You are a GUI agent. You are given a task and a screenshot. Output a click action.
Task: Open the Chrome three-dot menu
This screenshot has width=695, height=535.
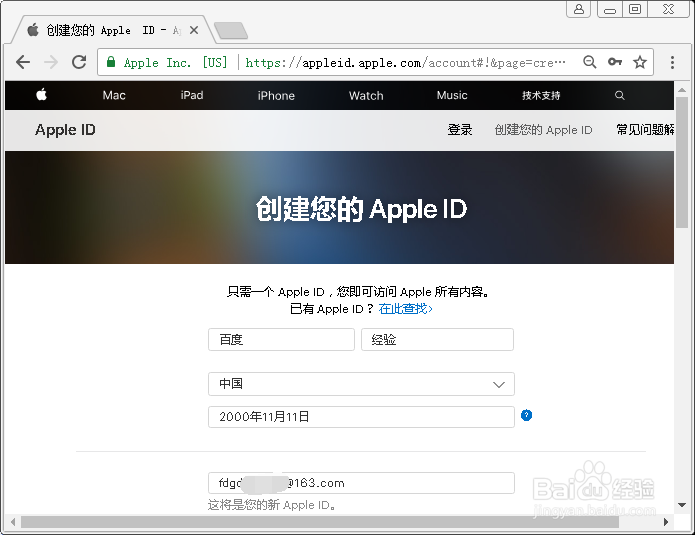(x=672, y=62)
